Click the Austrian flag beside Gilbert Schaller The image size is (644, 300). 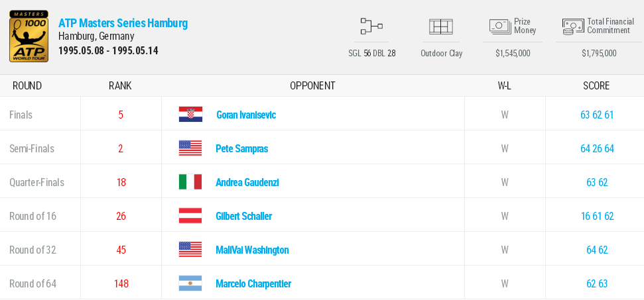(190, 216)
